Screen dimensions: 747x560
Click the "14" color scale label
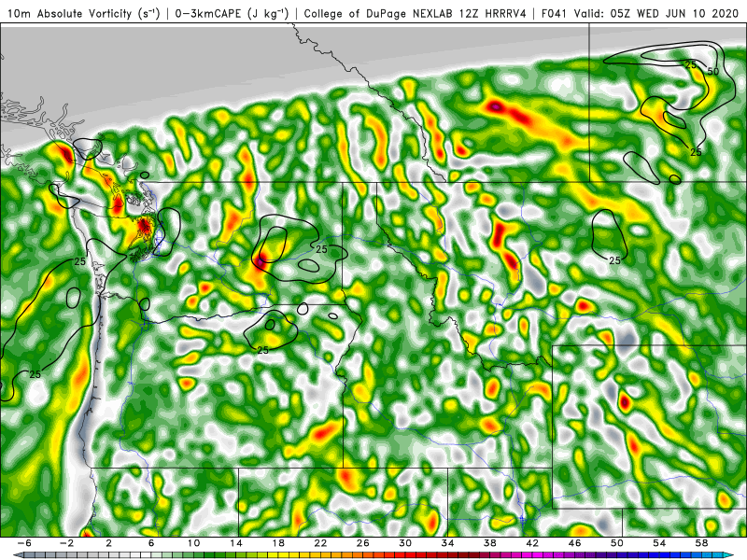click(236, 543)
